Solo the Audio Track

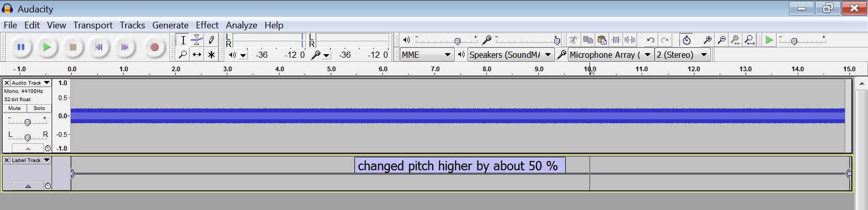tap(39, 108)
